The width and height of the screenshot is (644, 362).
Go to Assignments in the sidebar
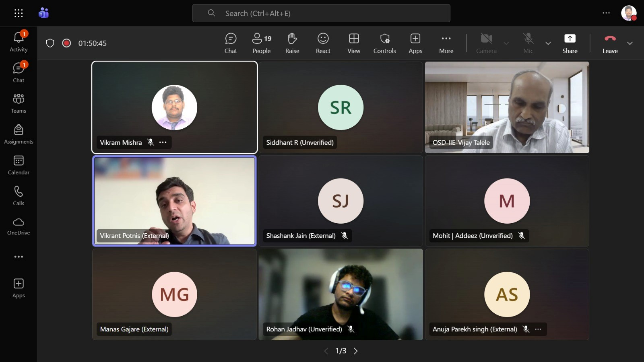[19, 134]
